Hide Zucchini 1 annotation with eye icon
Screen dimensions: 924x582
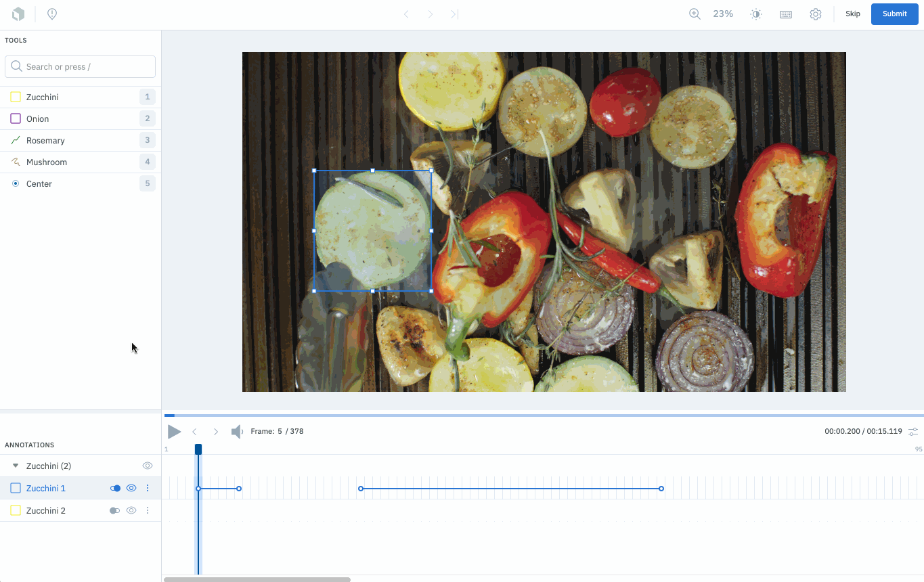(131, 488)
